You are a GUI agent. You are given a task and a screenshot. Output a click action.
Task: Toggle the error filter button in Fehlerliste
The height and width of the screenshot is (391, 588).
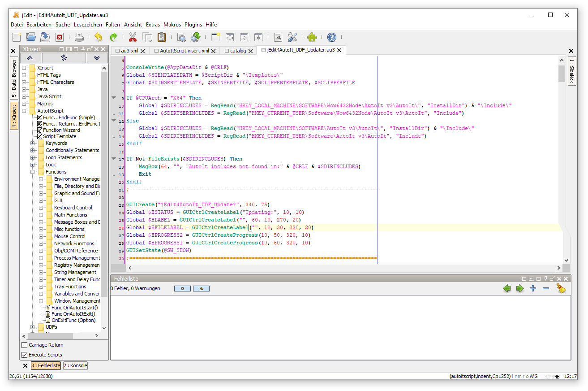pos(182,289)
